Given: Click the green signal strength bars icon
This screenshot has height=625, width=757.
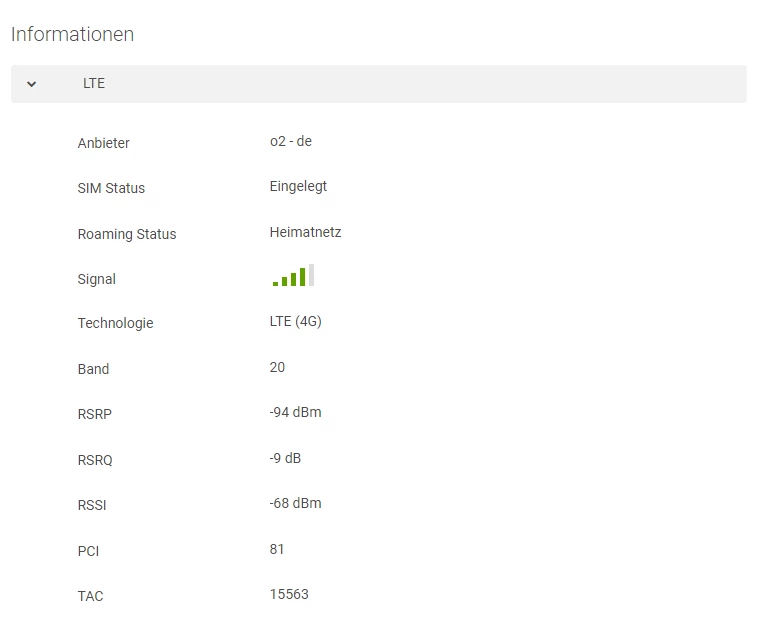Looking at the screenshot, I should point(293,276).
